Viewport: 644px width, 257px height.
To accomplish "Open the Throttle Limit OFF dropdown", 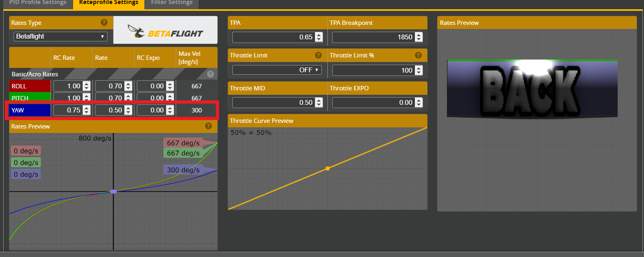I will (277, 70).
